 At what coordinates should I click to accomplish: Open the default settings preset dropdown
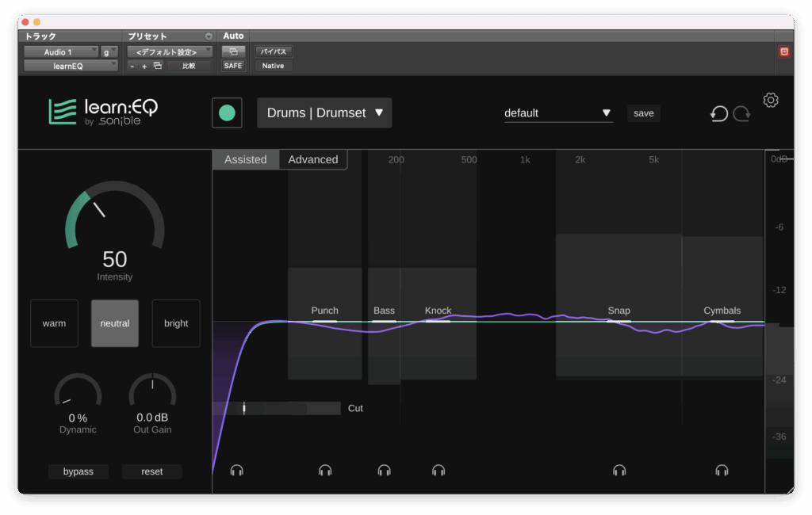(170, 51)
